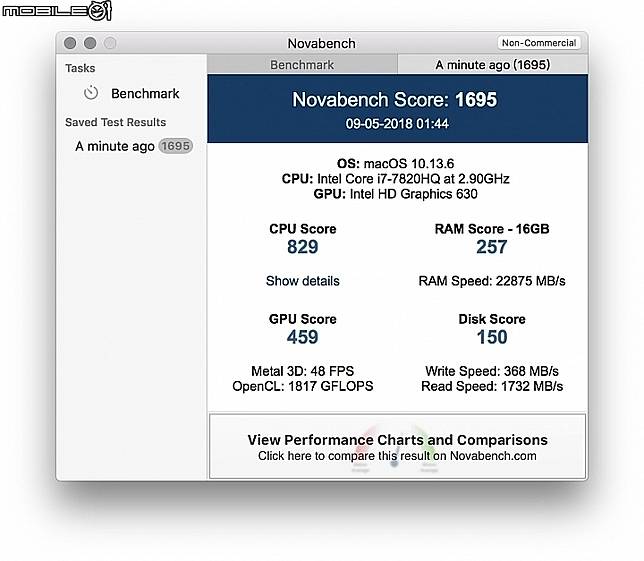This screenshot has height=561, width=644.
Task: Open View Performance Charts and Comparisons
Action: [x=398, y=446]
